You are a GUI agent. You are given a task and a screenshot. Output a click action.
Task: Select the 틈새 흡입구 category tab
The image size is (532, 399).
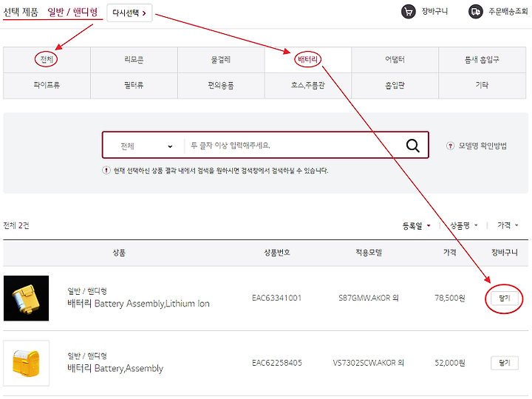click(482, 60)
